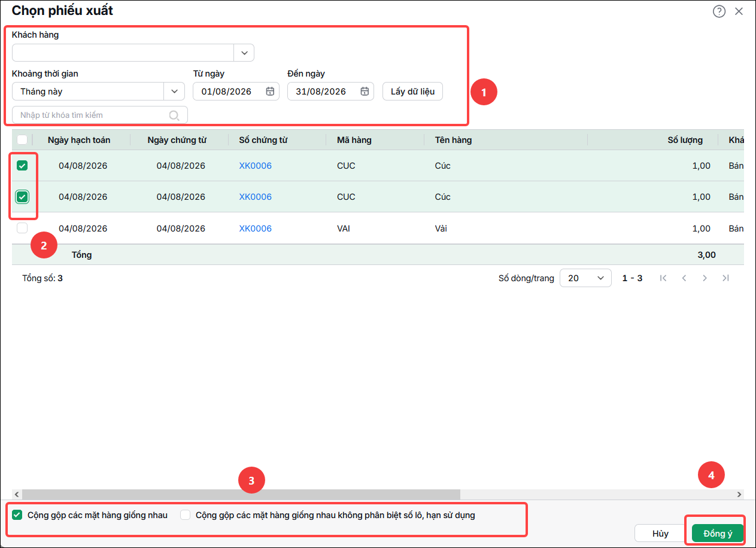Click the Số chứng từ column header
The image size is (756, 548).
(263, 140)
